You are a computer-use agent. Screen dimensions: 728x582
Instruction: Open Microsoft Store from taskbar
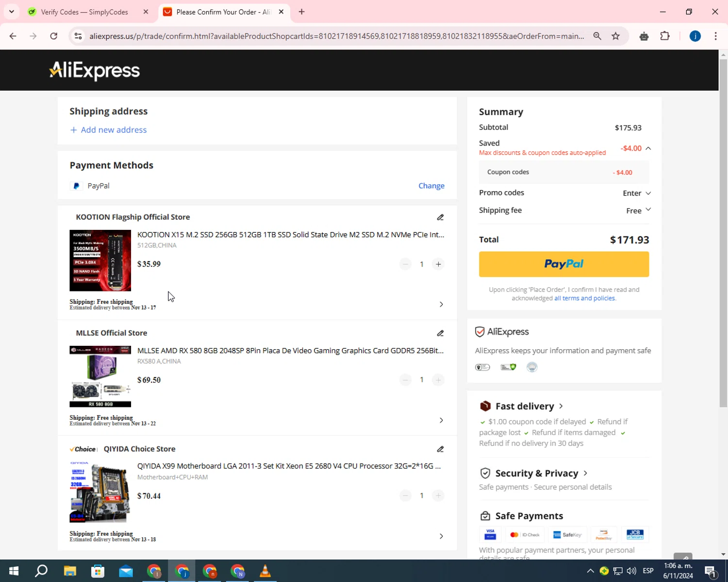tap(98, 571)
